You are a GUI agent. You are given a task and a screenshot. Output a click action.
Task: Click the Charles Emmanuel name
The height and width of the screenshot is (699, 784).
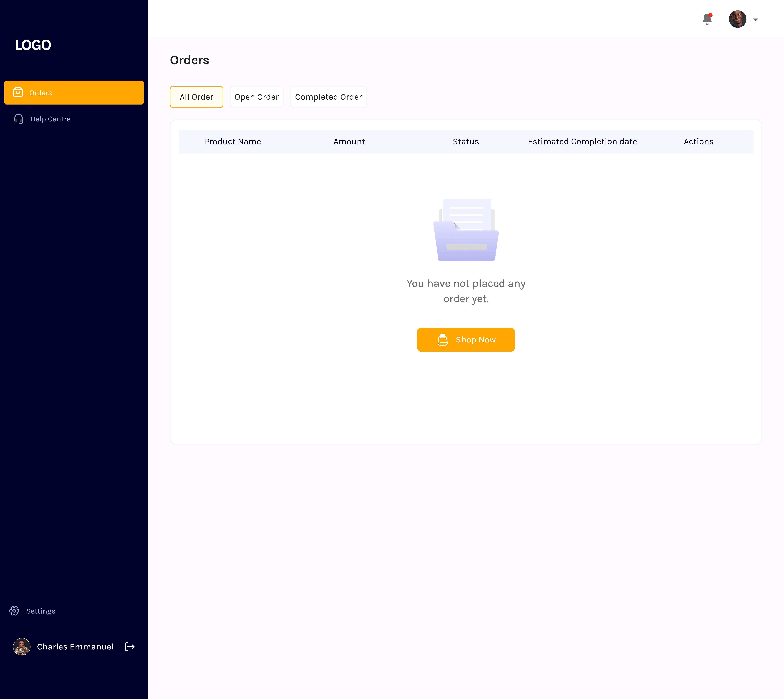(x=75, y=647)
